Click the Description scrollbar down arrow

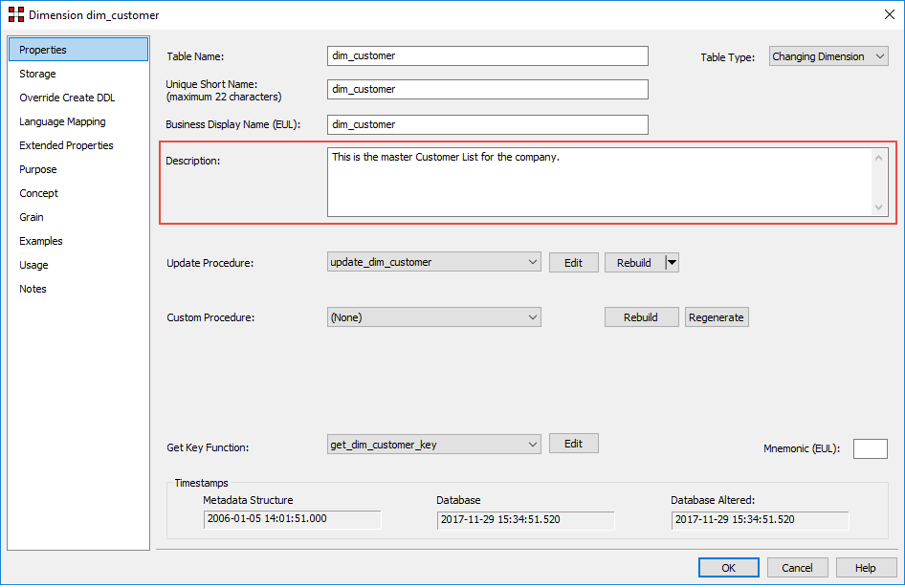(x=878, y=207)
